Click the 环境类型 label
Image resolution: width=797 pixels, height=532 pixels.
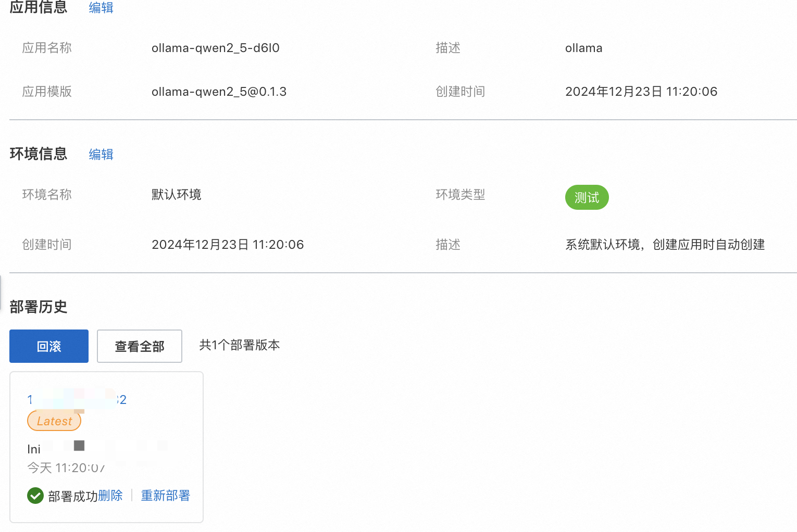coord(460,195)
